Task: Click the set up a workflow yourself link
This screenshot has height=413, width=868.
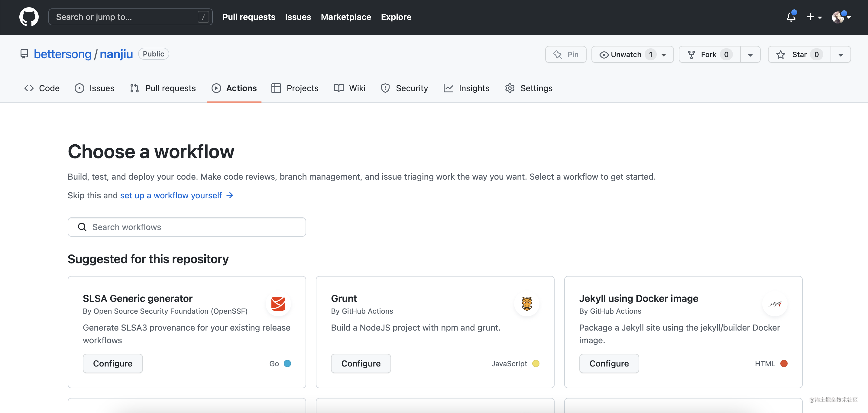Action: click(x=171, y=195)
